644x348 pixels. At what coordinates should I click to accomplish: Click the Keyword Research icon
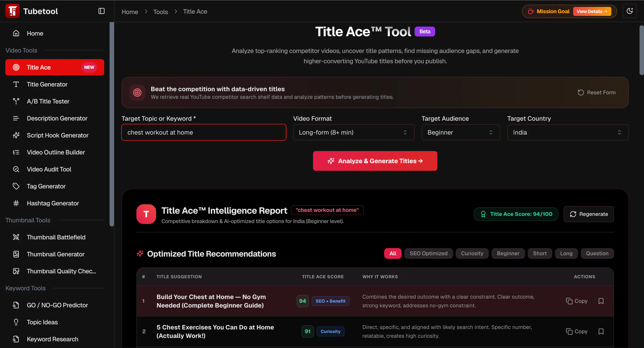(16, 339)
